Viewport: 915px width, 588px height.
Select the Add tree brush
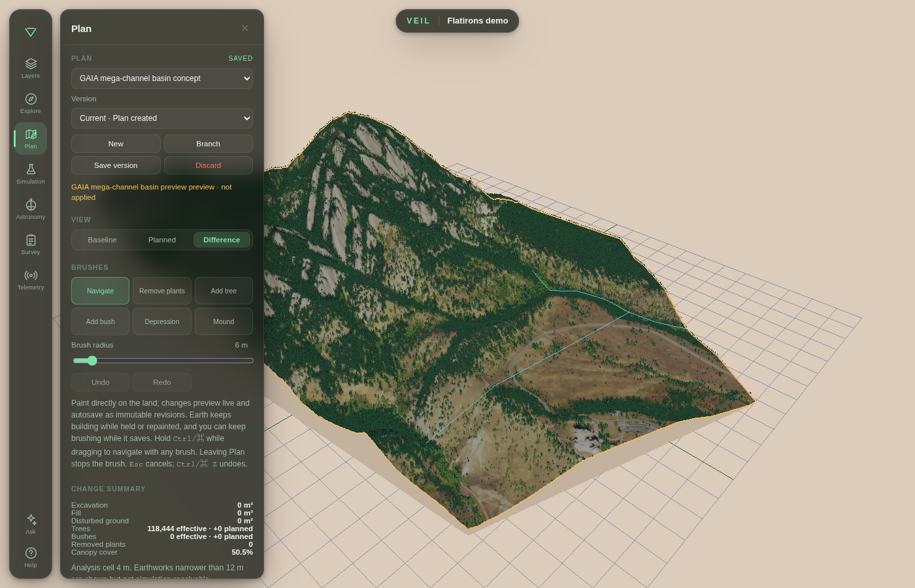[224, 291]
